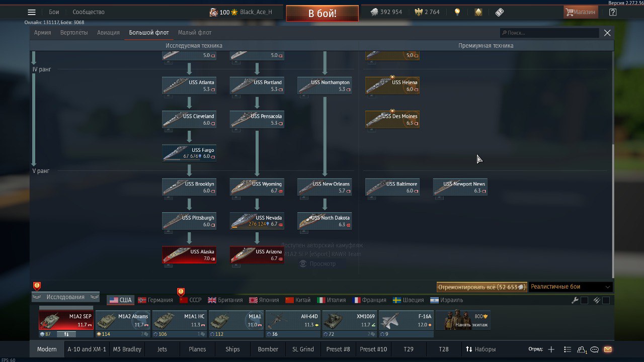
Task: Select Франция nation tab
Action: click(x=369, y=300)
